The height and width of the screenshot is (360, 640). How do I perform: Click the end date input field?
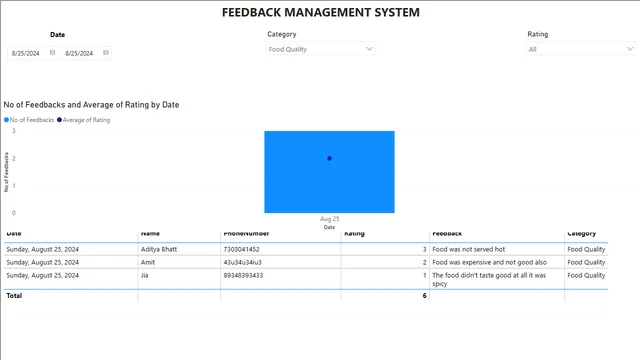[86, 53]
